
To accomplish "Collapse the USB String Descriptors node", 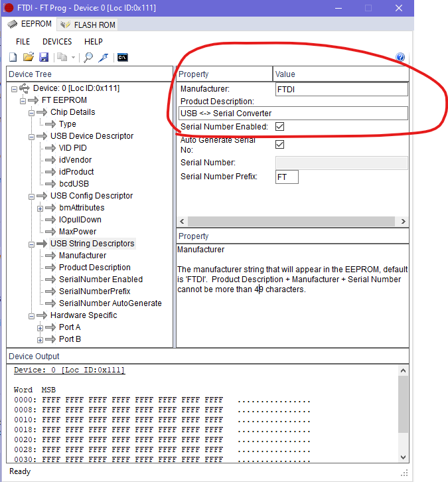I will (31, 245).
